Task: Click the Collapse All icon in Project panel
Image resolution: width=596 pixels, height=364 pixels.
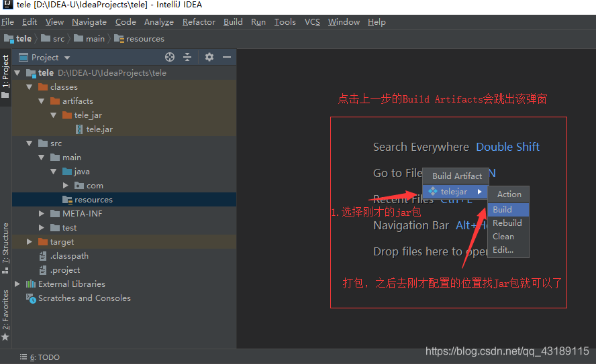Action: coord(187,57)
